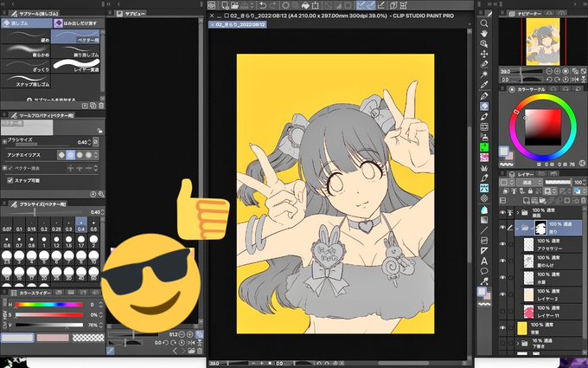Select the Decoration brush grass tool
Image resolution: width=588 pixels, height=368 pixels.
coord(484,168)
